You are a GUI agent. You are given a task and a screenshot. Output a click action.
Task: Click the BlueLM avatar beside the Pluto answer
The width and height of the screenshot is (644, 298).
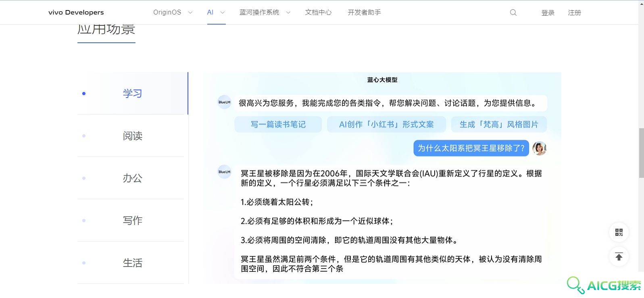(224, 172)
